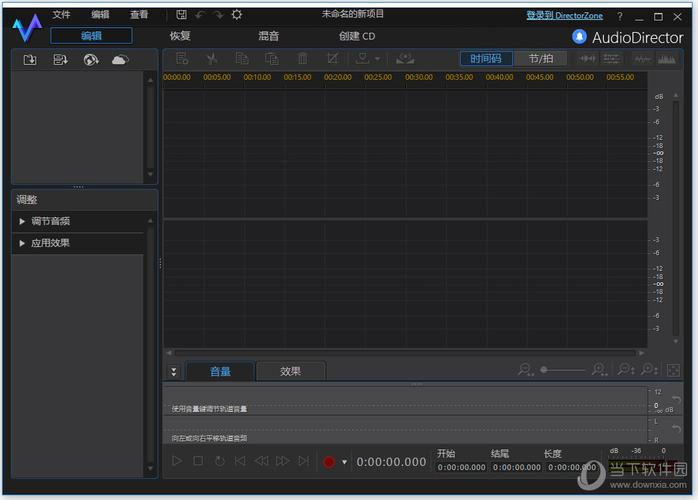Click the play button
698x500 pixels.
(x=177, y=461)
